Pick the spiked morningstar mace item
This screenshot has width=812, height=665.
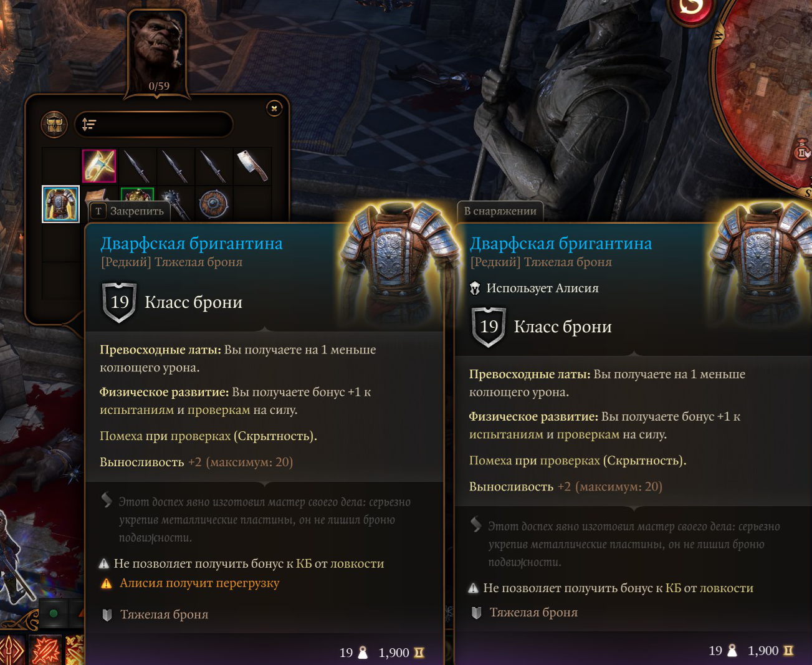[x=178, y=204]
